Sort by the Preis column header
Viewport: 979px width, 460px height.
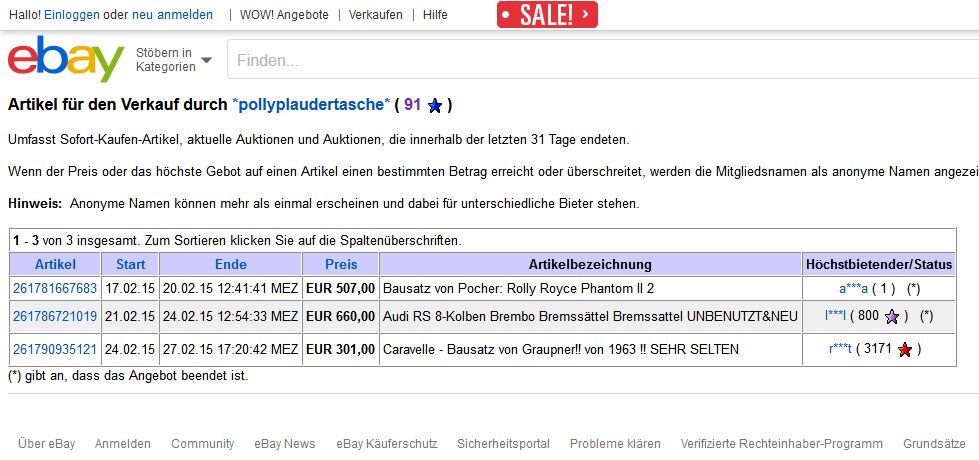pyautogui.click(x=341, y=265)
